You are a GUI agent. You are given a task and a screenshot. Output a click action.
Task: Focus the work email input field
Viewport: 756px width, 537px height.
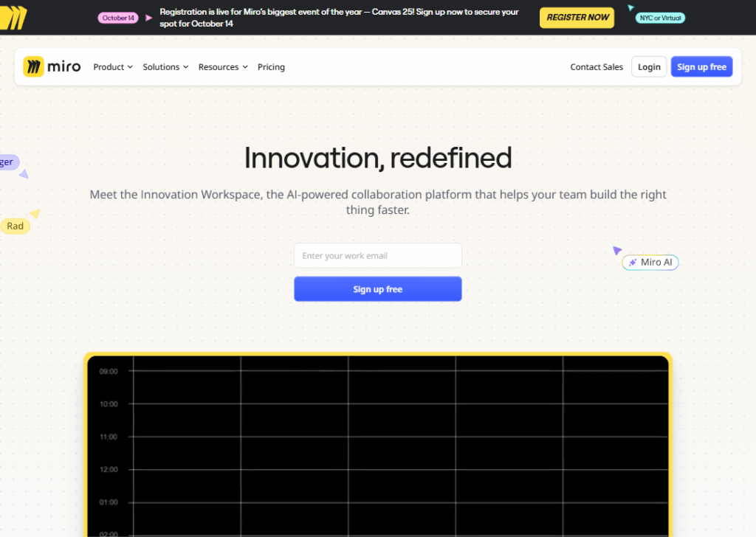click(x=377, y=256)
